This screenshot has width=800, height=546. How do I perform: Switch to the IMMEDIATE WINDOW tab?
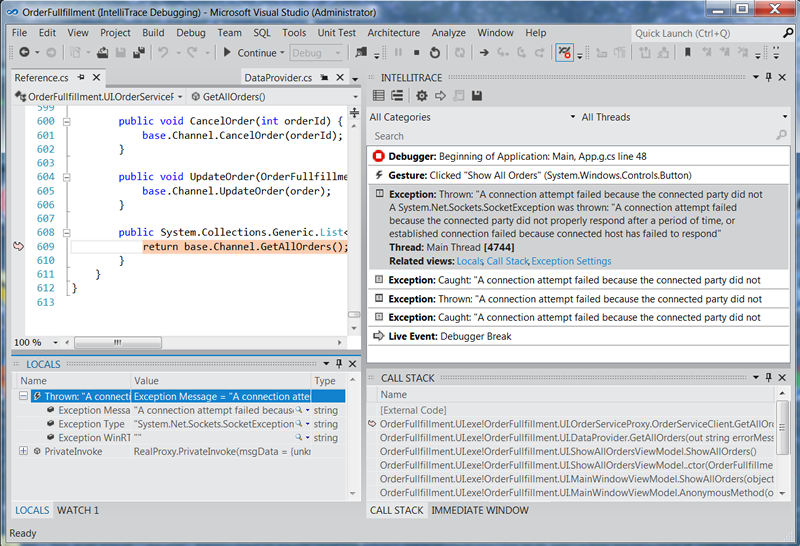(479, 510)
